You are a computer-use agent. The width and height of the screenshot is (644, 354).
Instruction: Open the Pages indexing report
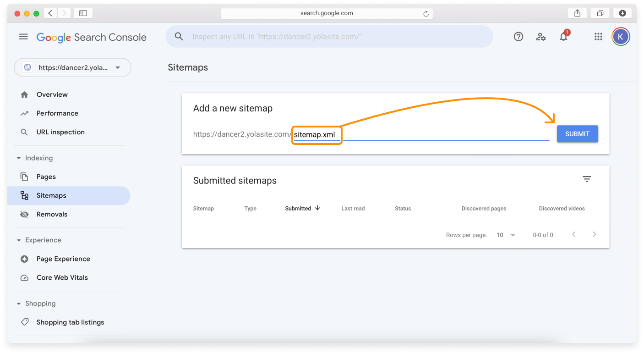pyautogui.click(x=46, y=177)
